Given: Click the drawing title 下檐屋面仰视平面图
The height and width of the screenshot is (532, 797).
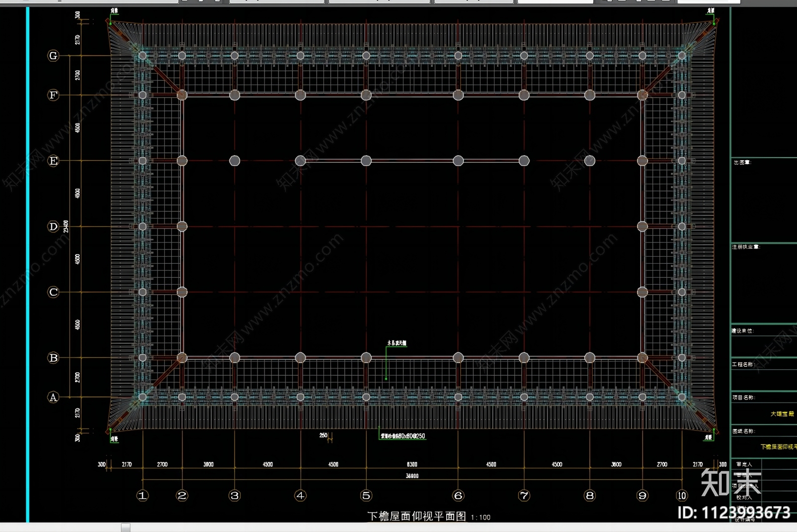Looking at the screenshot, I should point(416,516).
